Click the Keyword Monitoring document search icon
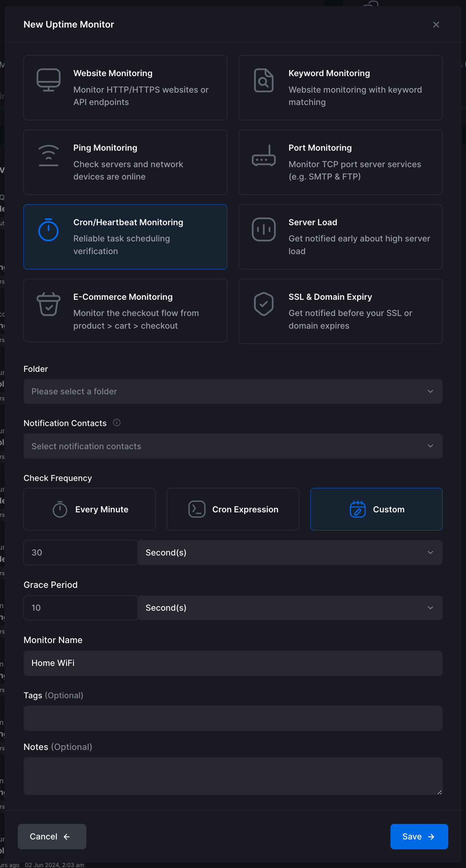Screen dimensions: 466x868 (x=264, y=80)
